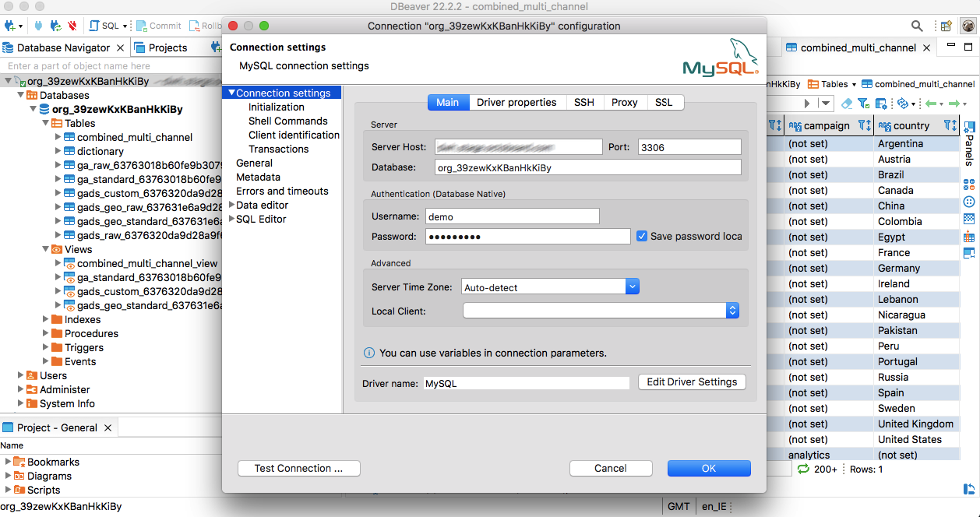The height and width of the screenshot is (517, 980).
Task: Open the SQL editor toolbar button
Action: pos(104,26)
